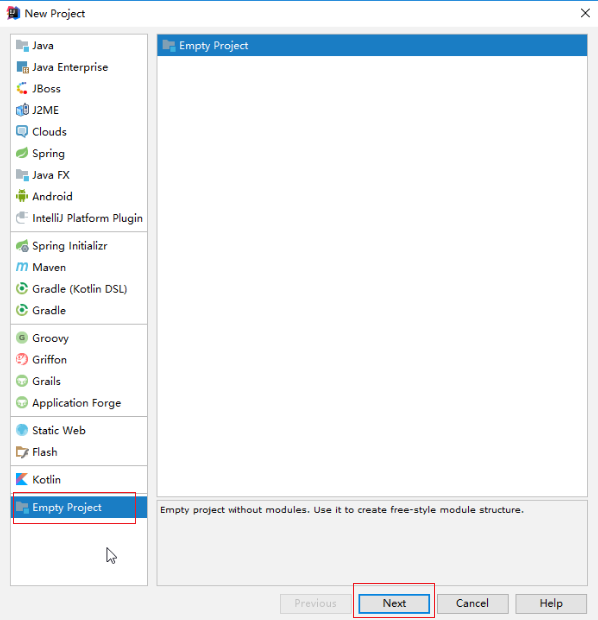Select the JBoss project type icon

pyautogui.click(x=22, y=88)
